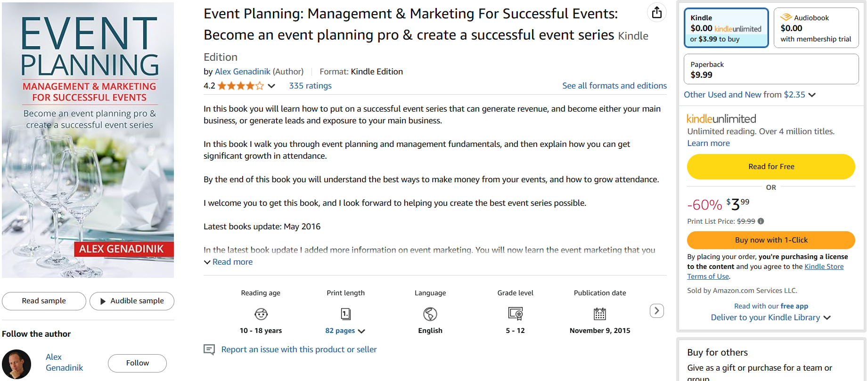This screenshot has width=868, height=381.
Task: Open the Event Planning book cover image
Action: click(x=88, y=140)
